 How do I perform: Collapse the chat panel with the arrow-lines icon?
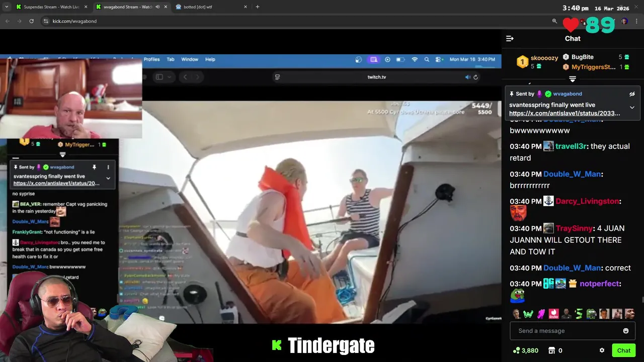click(x=510, y=38)
